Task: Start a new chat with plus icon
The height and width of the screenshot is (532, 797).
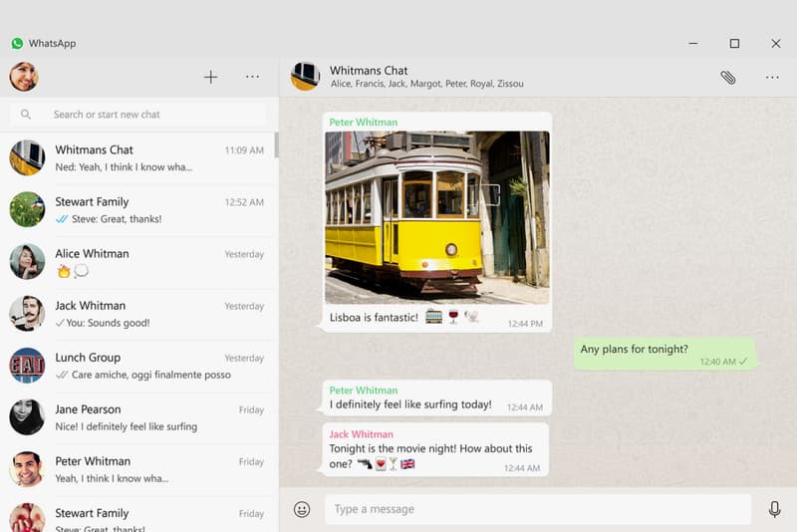Action: tap(210, 78)
